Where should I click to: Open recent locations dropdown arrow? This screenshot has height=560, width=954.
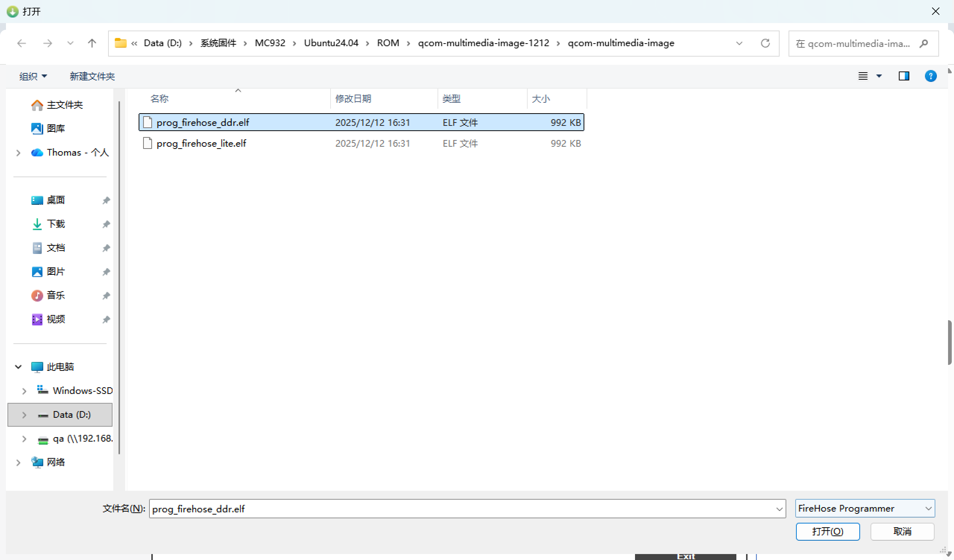(x=70, y=43)
